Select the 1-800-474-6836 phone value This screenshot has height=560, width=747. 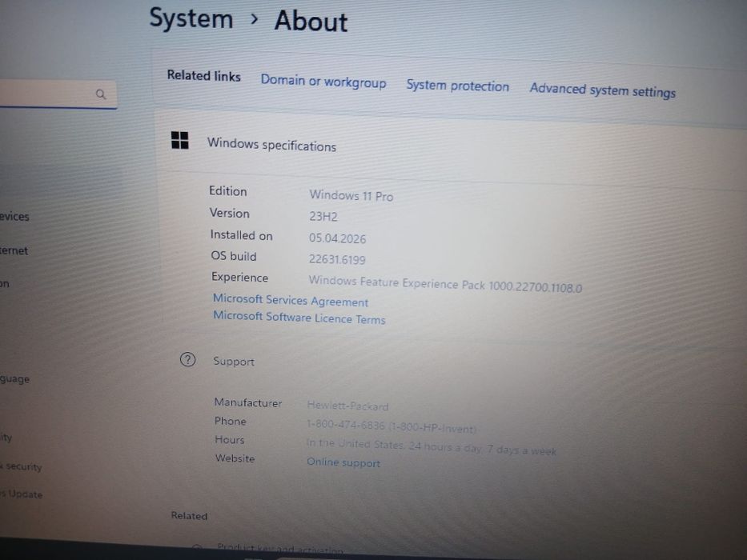click(x=392, y=426)
